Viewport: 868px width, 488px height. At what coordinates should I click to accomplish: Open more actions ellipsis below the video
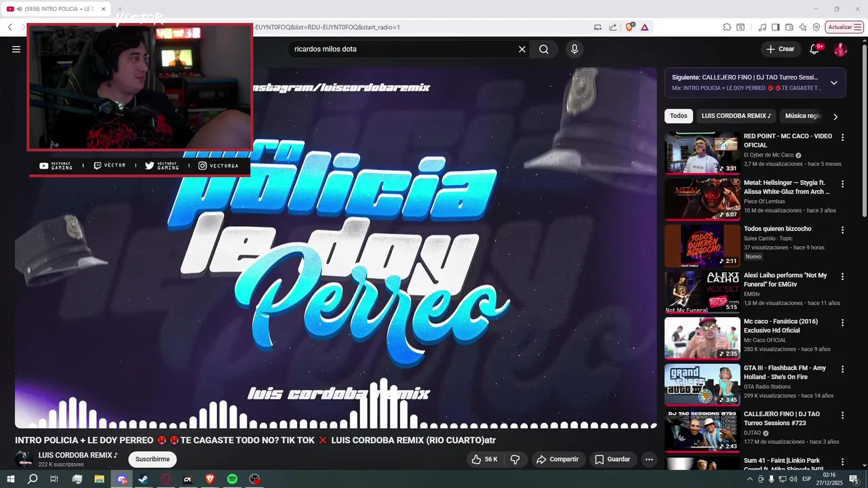[x=649, y=460]
